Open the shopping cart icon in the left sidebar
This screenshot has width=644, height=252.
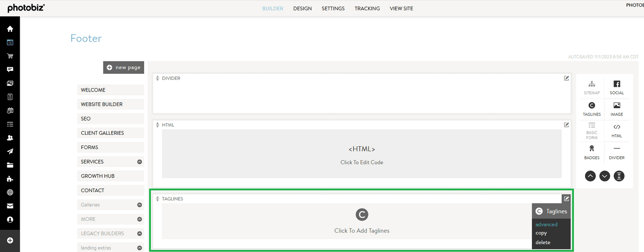pyautogui.click(x=10, y=56)
